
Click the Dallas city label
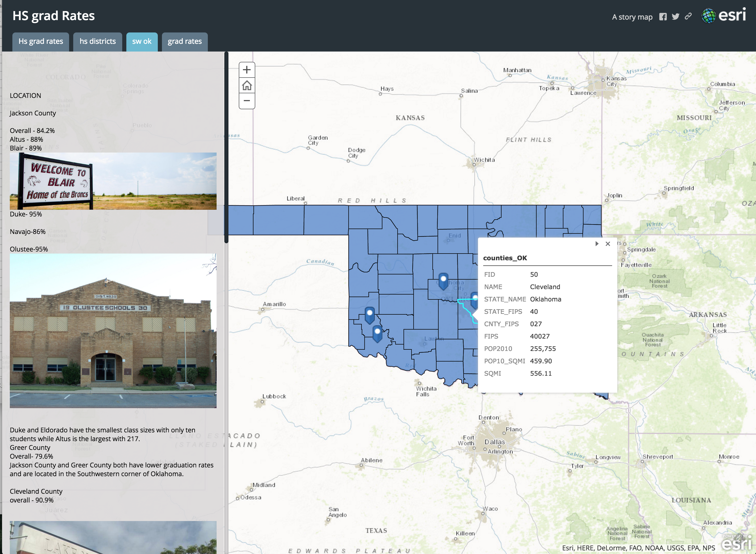[495, 442]
